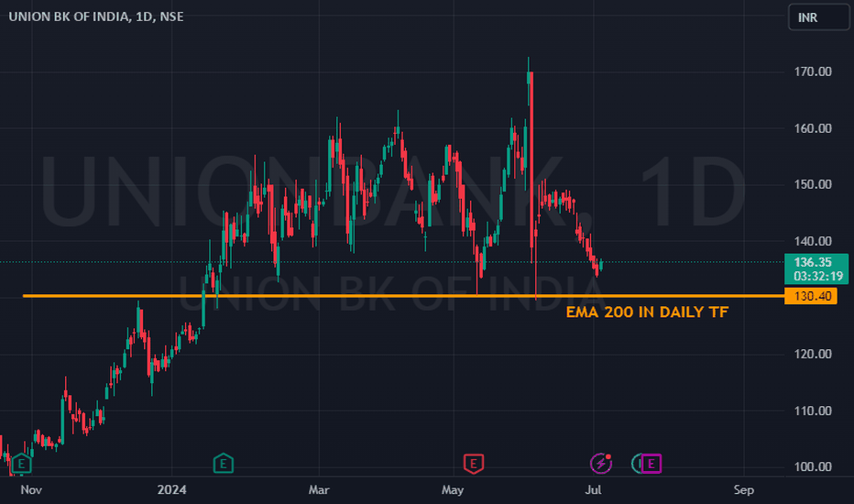Click the Nov label on time axis

click(x=31, y=490)
